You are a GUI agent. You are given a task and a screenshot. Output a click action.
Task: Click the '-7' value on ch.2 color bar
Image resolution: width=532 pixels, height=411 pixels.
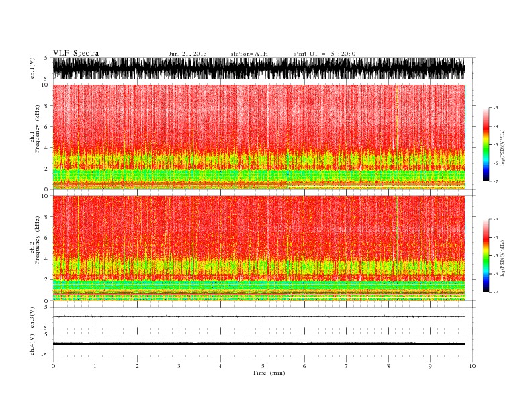[x=495, y=292]
